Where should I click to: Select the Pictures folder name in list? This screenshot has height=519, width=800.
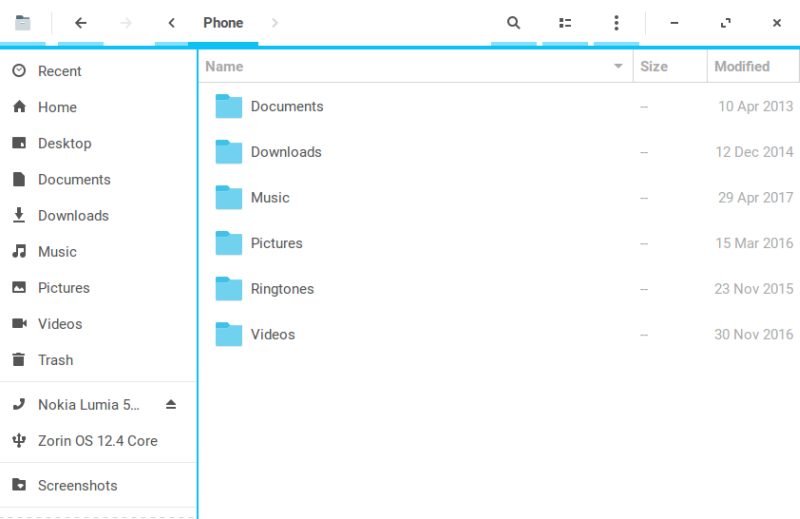277,243
